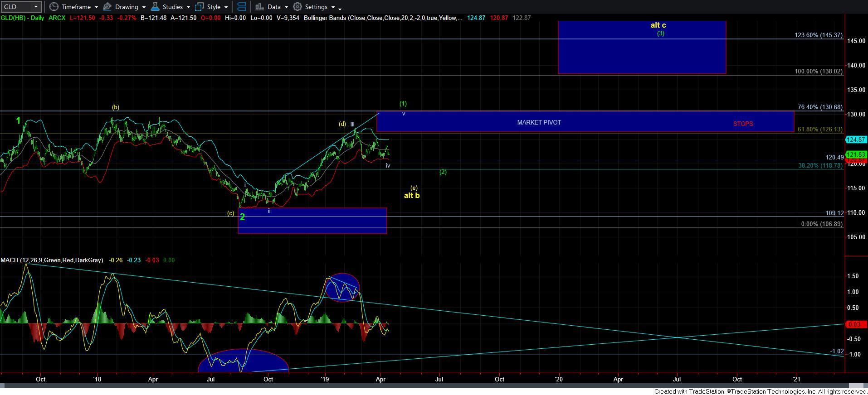Select the yellow (c) wave label
This screenshot has height=395, width=868.
click(x=231, y=213)
